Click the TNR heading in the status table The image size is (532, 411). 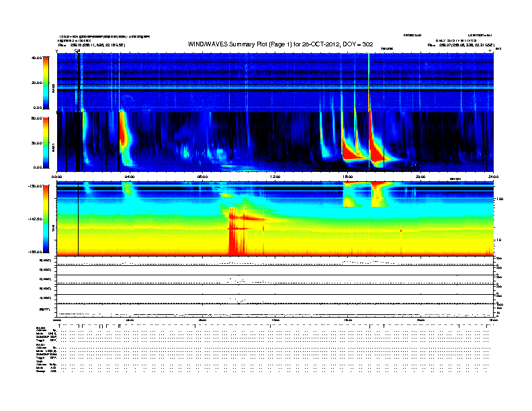coord(39,361)
